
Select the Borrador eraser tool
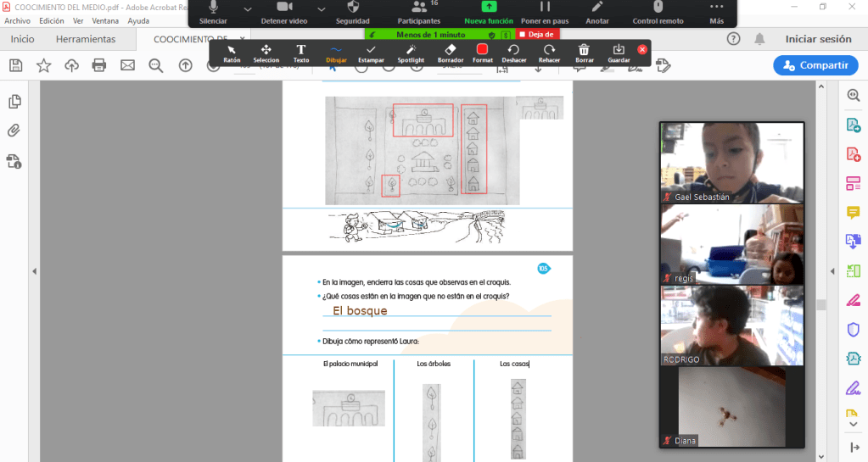451,53
